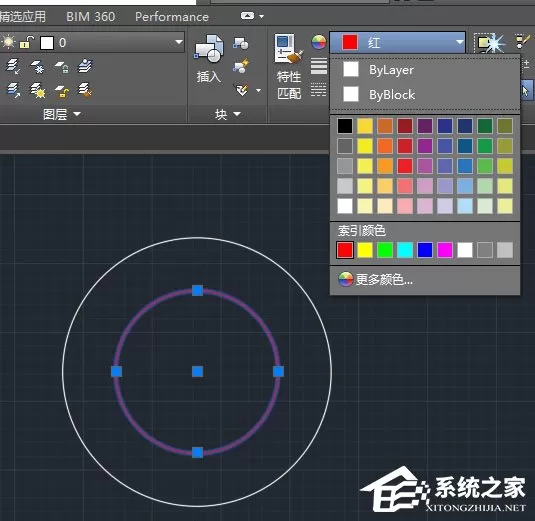This screenshot has height=521, width=535.
Task: Expand the 块 panel arrow
Action: click(x=237, y=114)
